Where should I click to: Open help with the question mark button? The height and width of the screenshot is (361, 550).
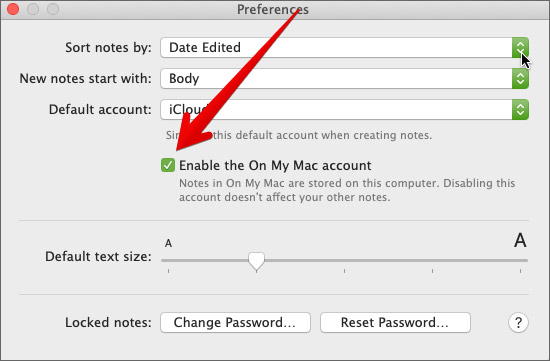click(x=518, y=322)
